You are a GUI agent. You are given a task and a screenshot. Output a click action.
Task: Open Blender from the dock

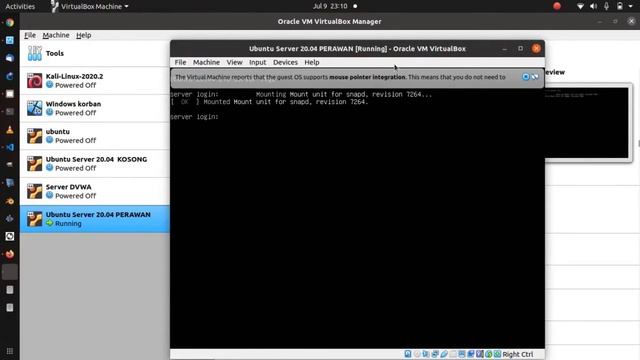click(x=10, y=201)
